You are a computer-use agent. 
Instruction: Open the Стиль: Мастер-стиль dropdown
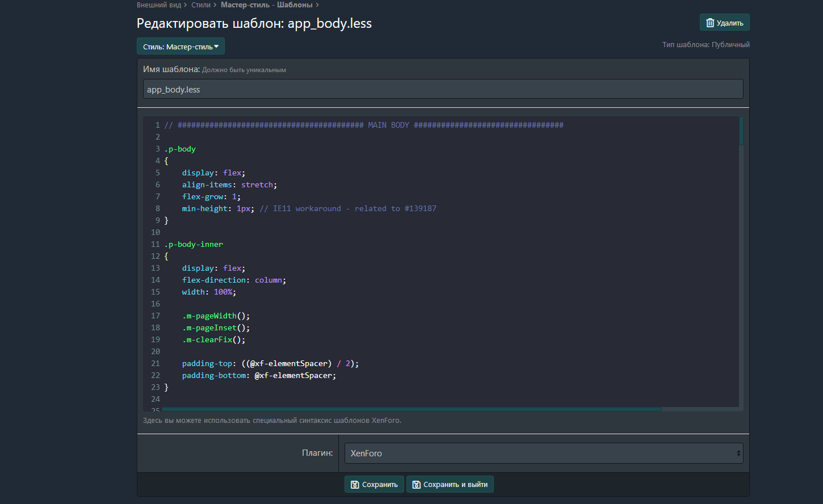[x=180, y=47]
